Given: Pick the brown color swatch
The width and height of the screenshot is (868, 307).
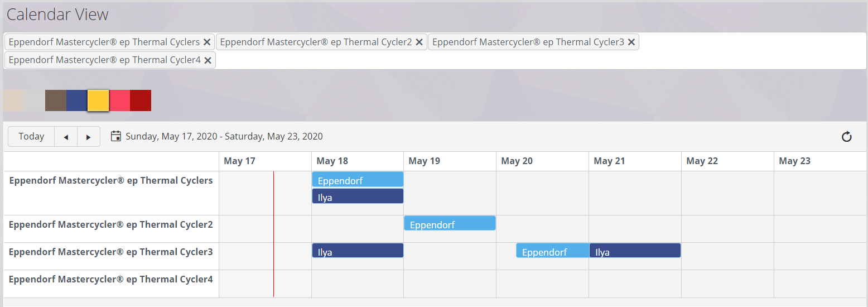Looking at the screenshot, I should (56, 100).
